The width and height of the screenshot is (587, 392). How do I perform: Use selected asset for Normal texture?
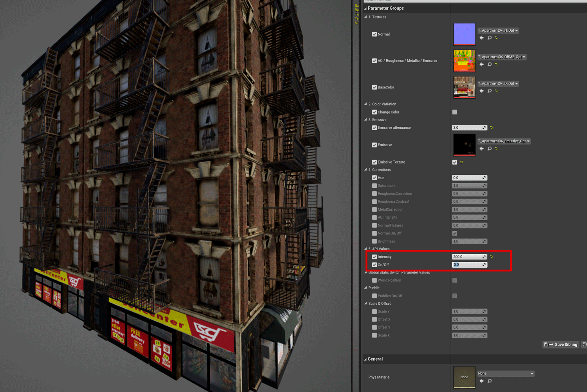click(482, 38)
